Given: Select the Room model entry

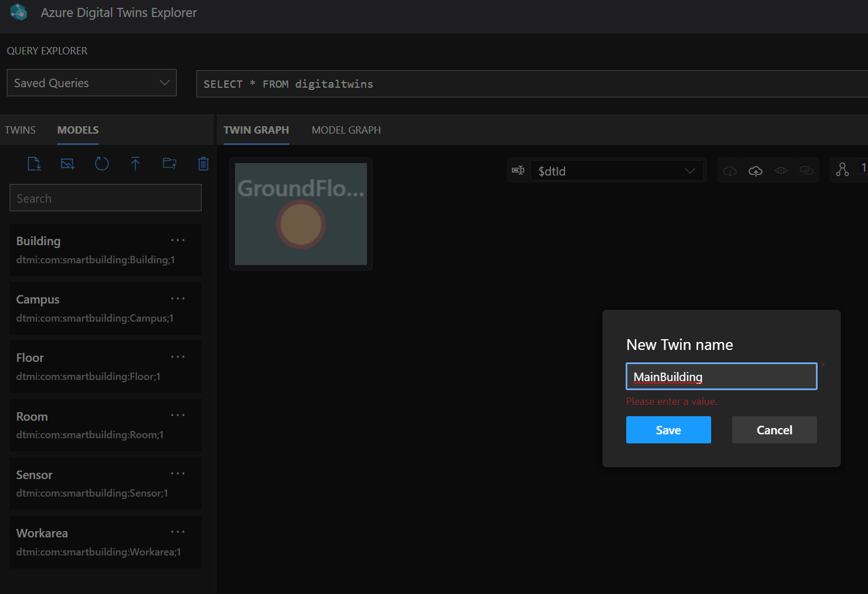Looking at the screenshot, I should point(105,425).
